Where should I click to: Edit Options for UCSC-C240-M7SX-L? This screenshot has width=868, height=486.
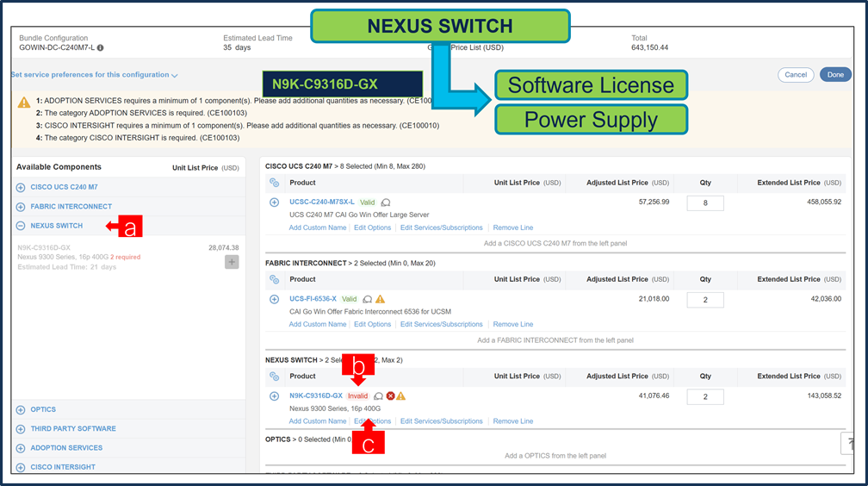[x=373, y=227]
